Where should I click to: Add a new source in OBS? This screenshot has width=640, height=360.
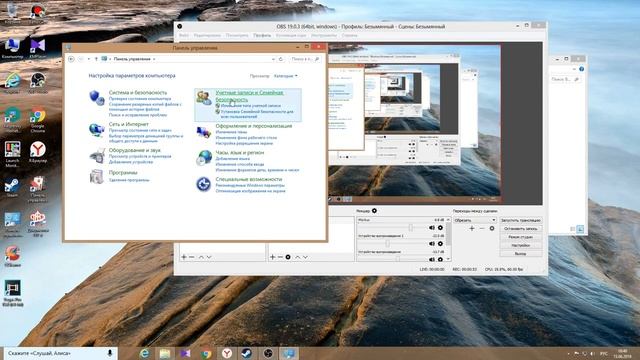tap(272, 257)
